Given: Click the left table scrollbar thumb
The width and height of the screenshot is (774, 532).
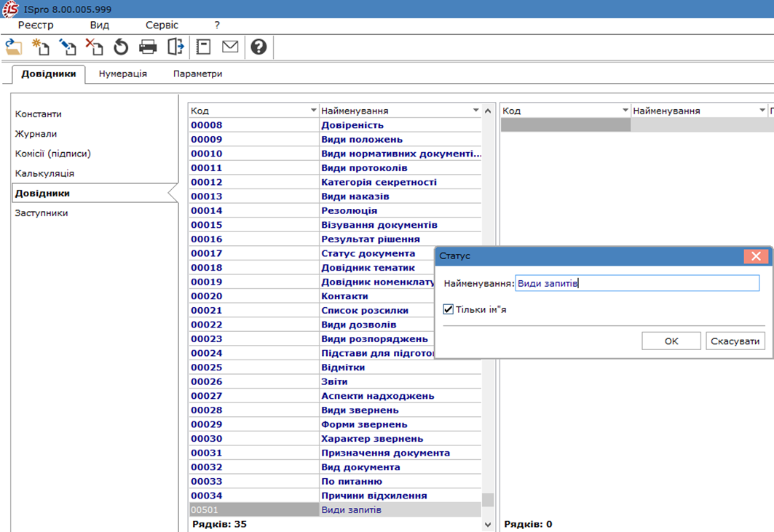Looking at the screenshot, I should pos(488,499).
